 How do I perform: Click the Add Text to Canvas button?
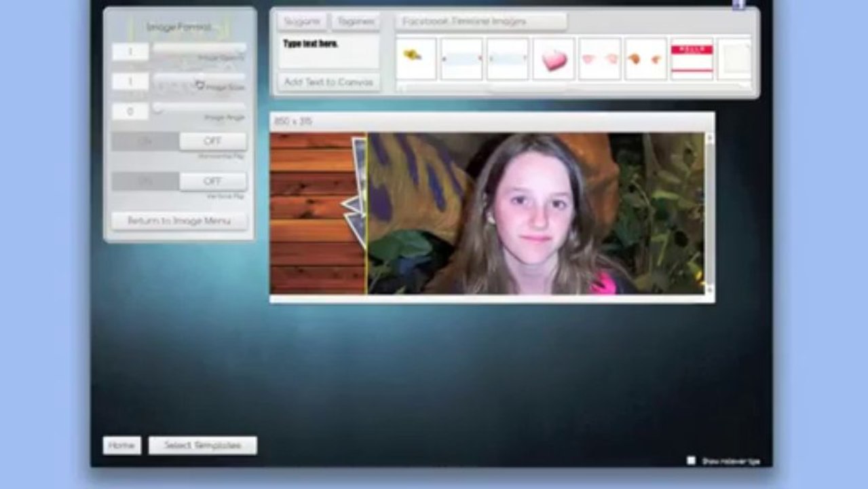click(x=328, y=82)
